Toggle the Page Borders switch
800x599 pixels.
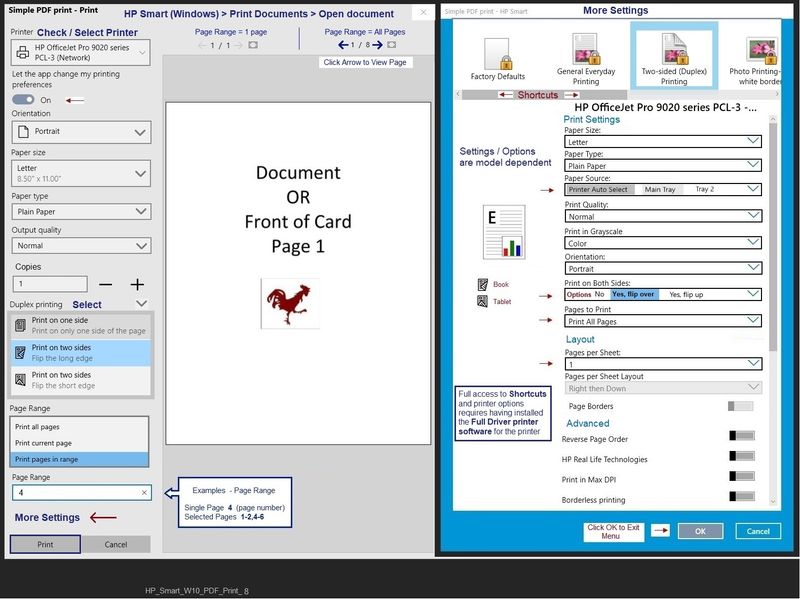(740, 406)
